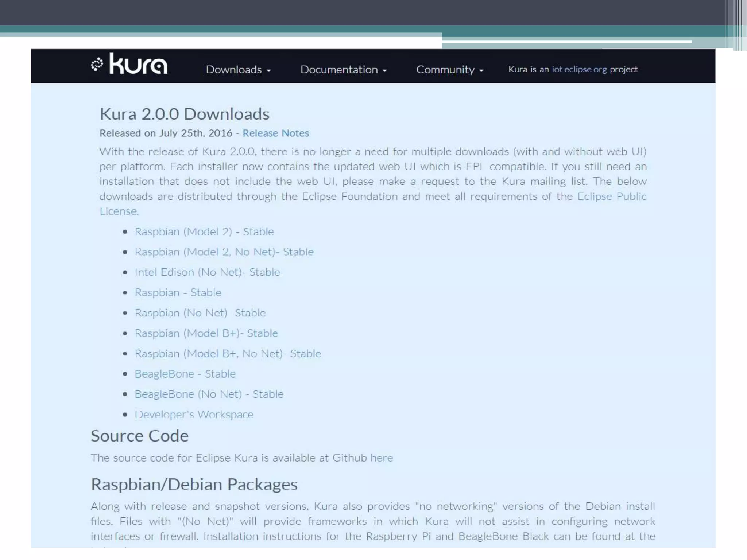Download the plain Raspbian - Stable build
Screen dimensions: 747x560
click(x=178, y=292)
